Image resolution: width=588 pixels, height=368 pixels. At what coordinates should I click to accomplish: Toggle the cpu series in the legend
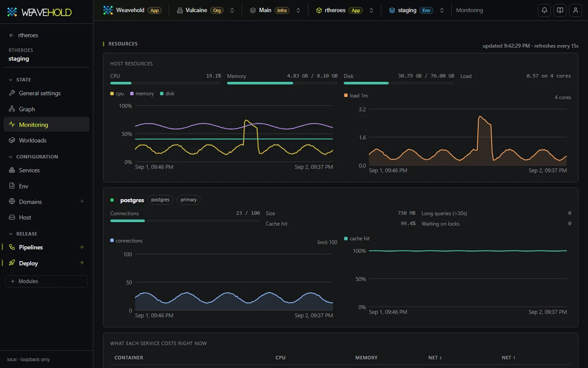[117, 94]
